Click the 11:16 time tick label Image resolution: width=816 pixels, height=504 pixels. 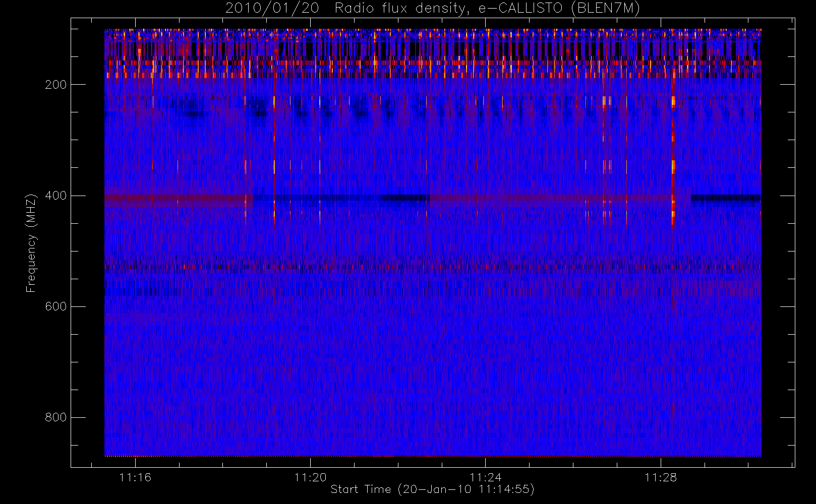pos(135,477)
